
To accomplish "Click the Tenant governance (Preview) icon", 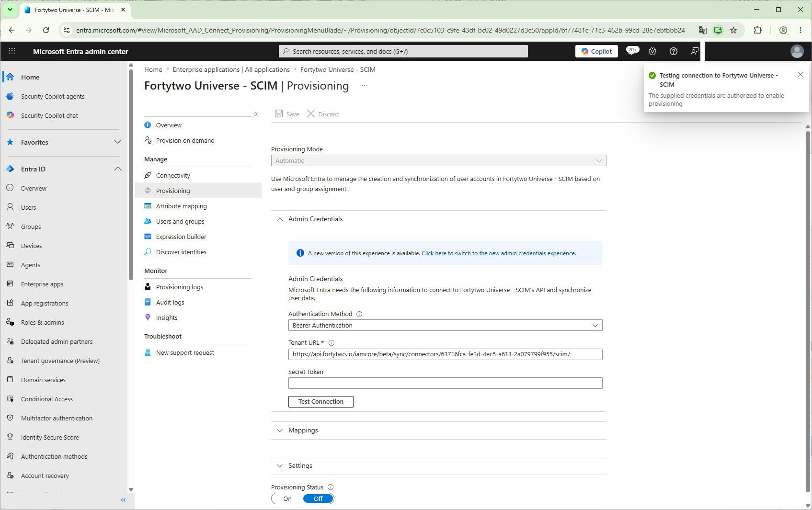I will (10, 360).
